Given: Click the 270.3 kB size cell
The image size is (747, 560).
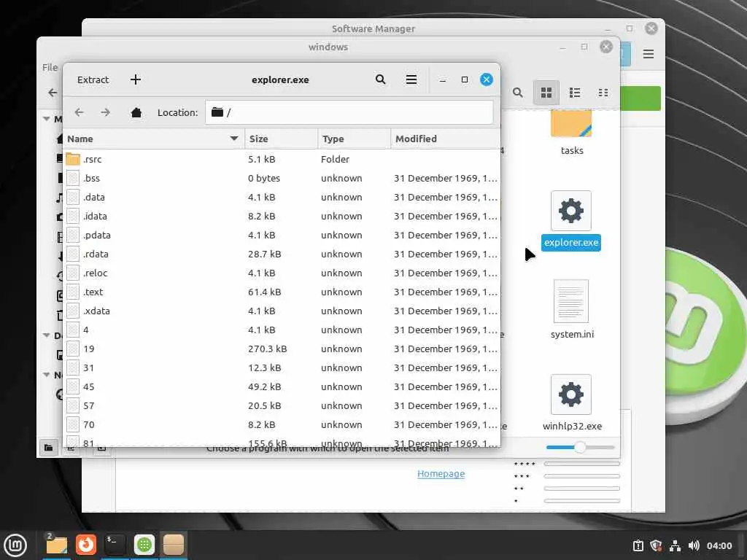Looking at the screenshot, I should 267,349.
